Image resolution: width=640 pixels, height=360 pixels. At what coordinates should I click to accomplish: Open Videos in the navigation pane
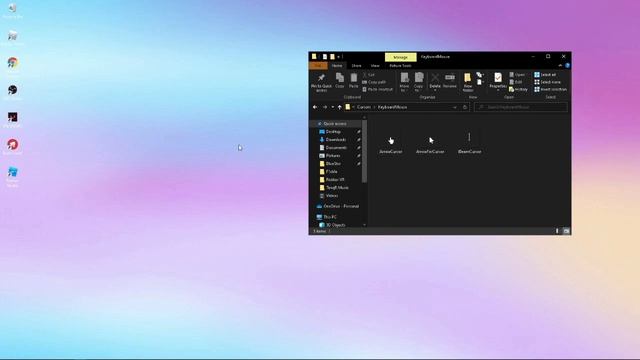point(332,196)
